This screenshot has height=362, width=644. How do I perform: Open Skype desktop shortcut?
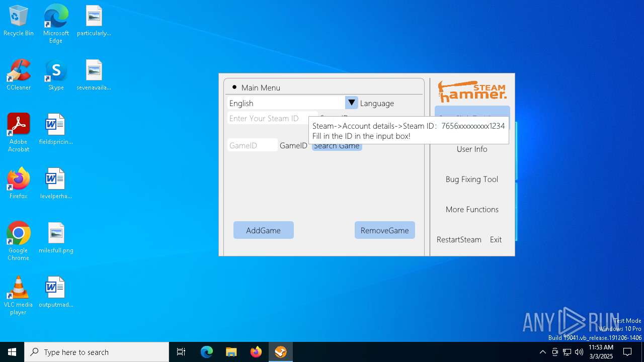56,75
